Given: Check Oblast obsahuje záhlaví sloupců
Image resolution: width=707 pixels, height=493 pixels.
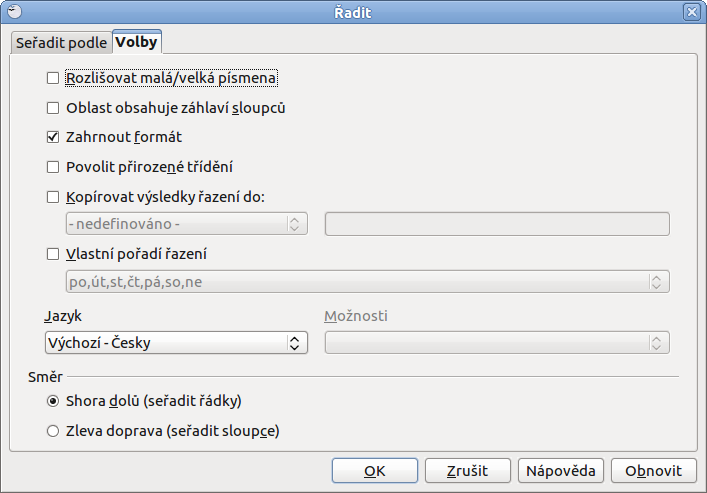Looking at the screenshot, I should pyautogui.click(x=53, y=107).
